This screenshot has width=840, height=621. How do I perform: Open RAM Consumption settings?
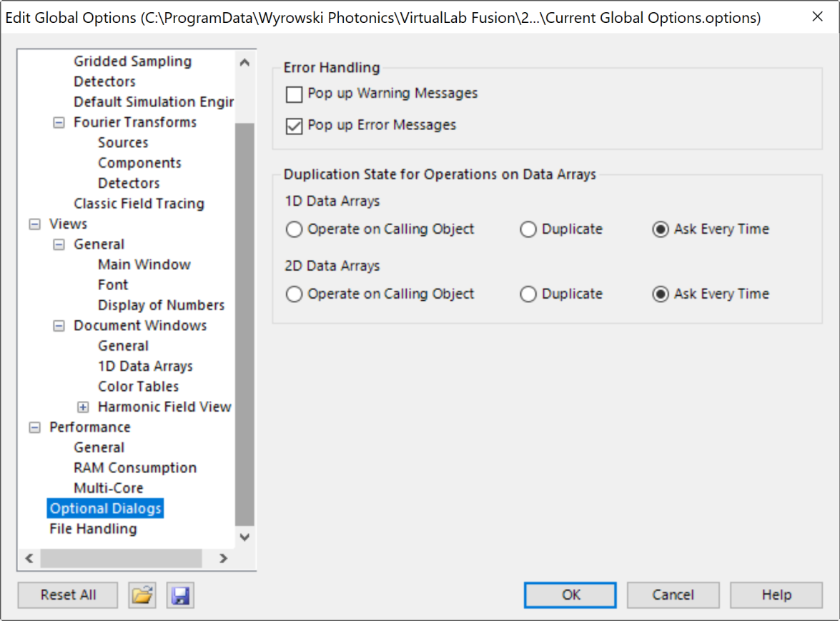coord(135,468)
